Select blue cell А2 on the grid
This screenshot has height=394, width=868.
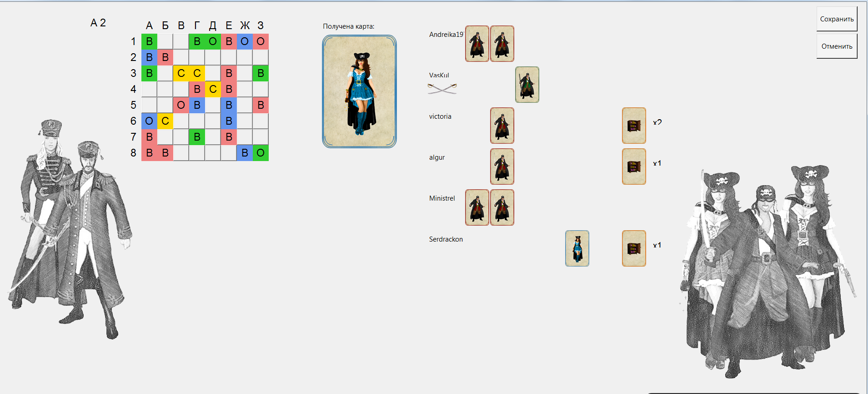(149, 57)
